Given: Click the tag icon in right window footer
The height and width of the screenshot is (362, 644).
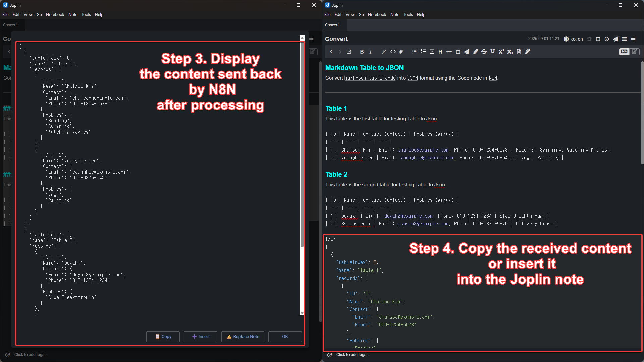Looking at the screenshot, I should [329, 355].
